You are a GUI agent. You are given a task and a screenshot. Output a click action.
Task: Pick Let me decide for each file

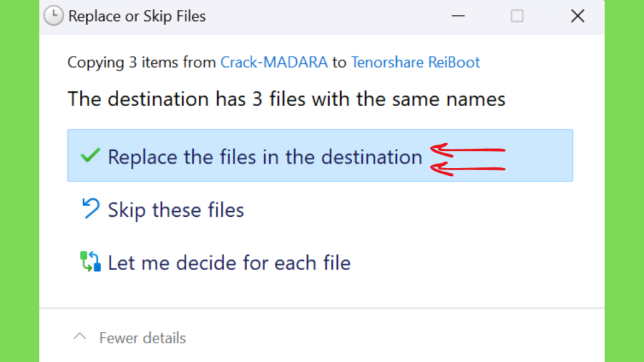pos(229,263)
